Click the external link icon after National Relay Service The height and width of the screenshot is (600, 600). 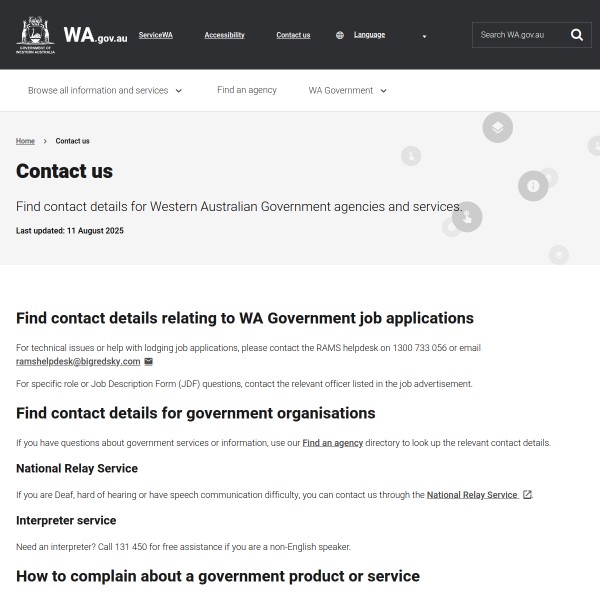527,495
